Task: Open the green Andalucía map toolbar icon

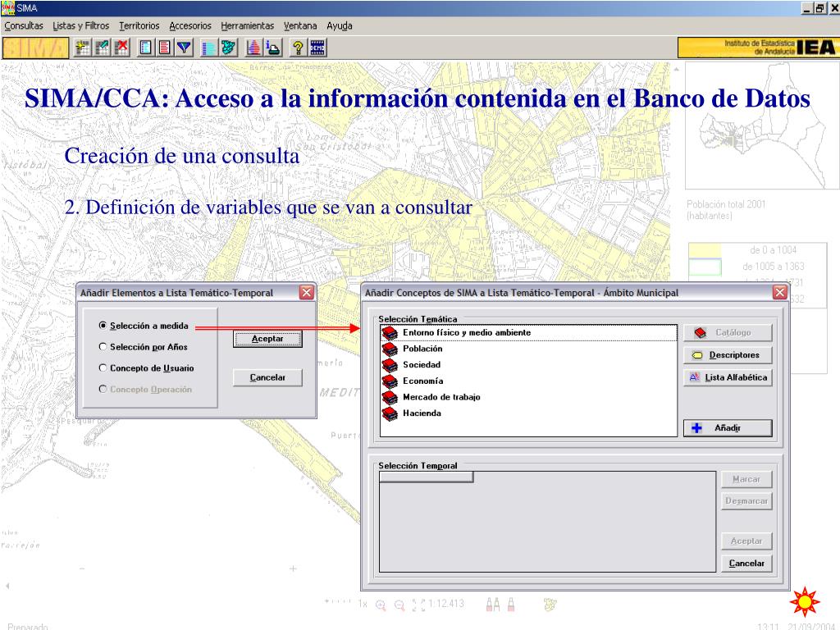Action: point(228,48)
